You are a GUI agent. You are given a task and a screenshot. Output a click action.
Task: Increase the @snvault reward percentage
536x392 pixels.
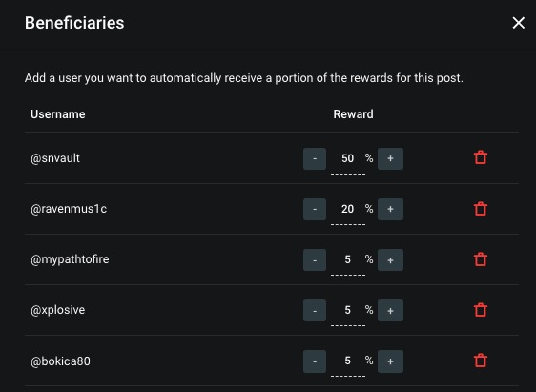[x=390, y=158]
